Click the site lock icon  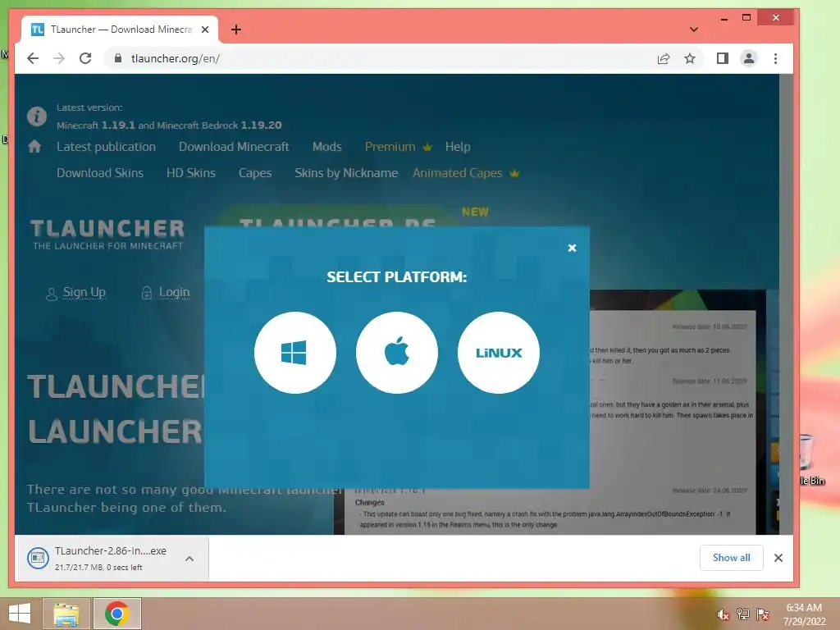click(x=118, y=58)
